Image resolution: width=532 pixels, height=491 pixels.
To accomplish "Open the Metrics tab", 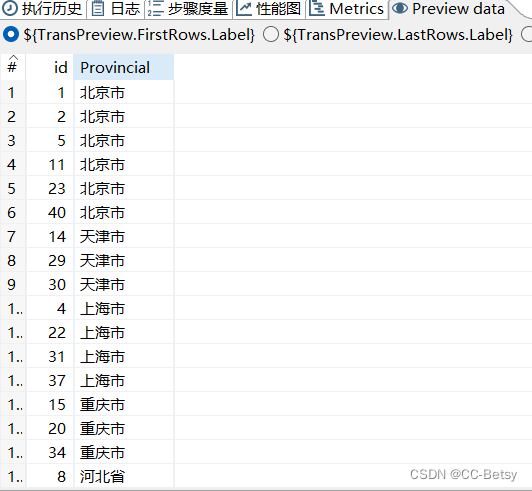I will point(347,8).
